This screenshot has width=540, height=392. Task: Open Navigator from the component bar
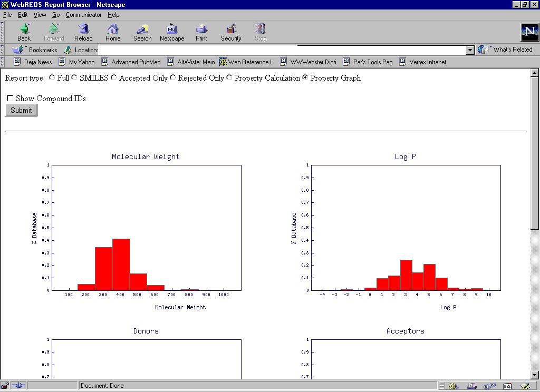pyautogui.click(x=453, y=386)
